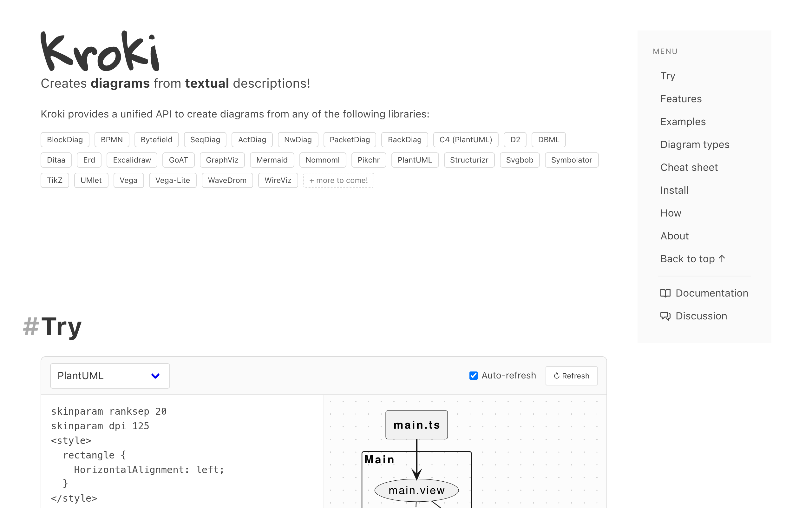Go to the How section

pyautogui.click(x=671, y=213)
